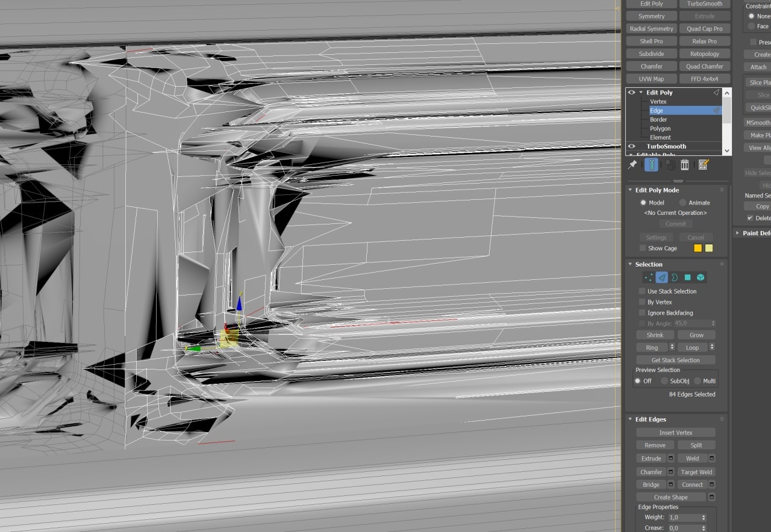This screenshot has height=532, width=771.
Task: Enable By Vertex checkbox
Action: [642, 302]
